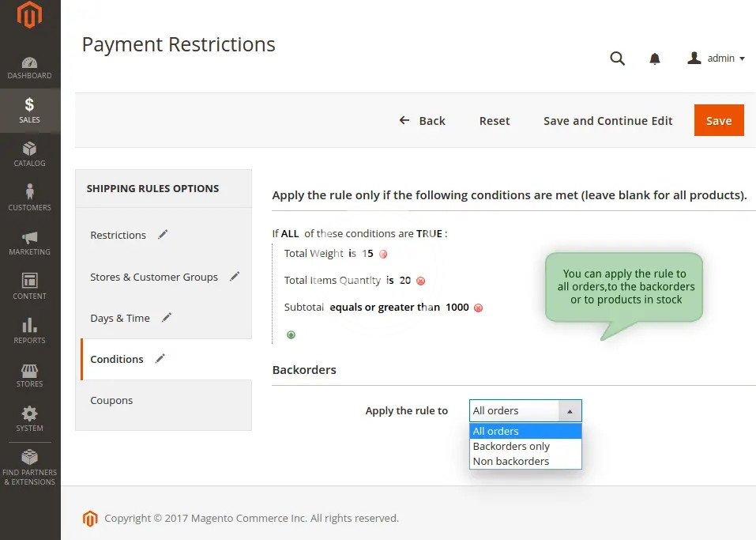
Task: Remove the Total Weight condition
Action: coord(383,255)
